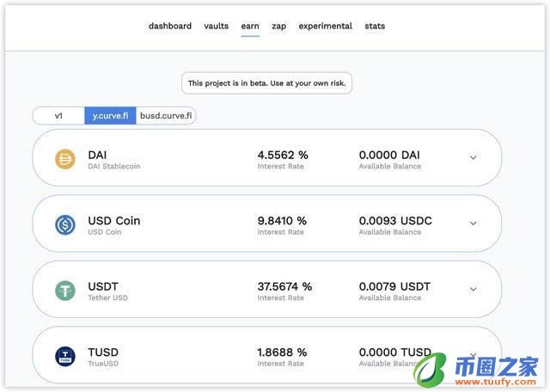The width and height of the screenshot is (550, 392).
Task: Click the USD Coin logo icon
Action: tap(65, 225)
